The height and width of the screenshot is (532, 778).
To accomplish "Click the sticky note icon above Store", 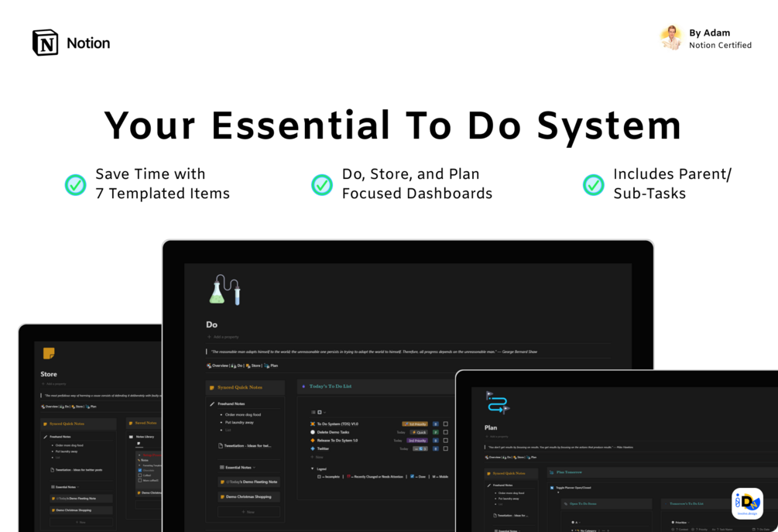I will 49,353.
